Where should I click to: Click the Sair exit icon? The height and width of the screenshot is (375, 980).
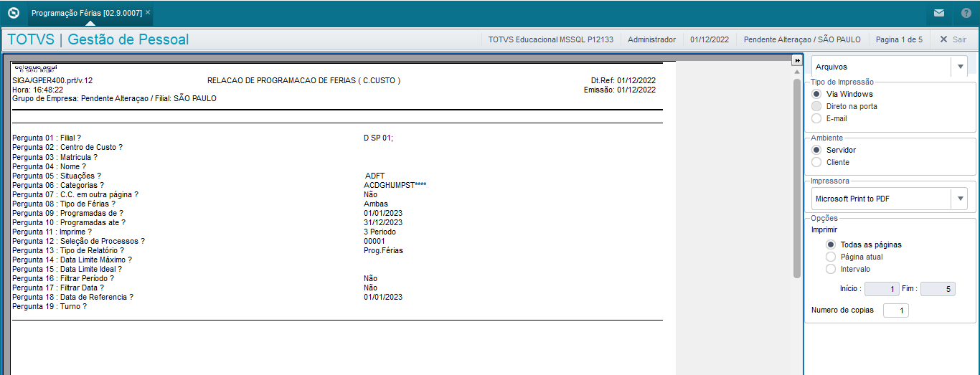coord(943,39)
